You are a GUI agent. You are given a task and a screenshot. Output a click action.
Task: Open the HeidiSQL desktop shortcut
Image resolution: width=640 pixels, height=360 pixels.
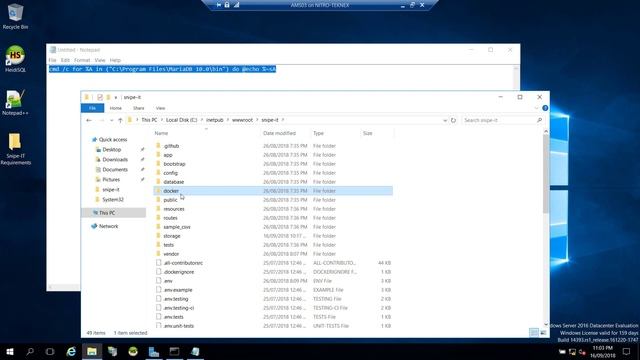coord(15,59)
